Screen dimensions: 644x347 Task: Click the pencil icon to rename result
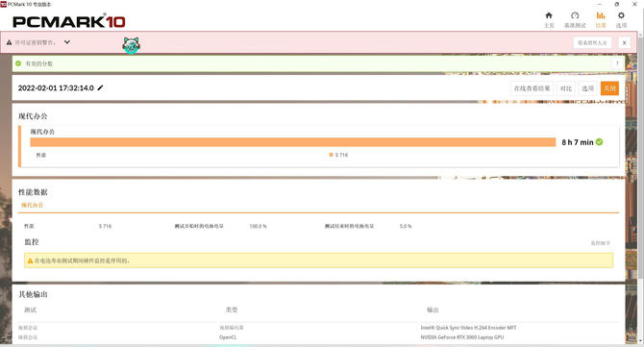click(x=100, y=87)
